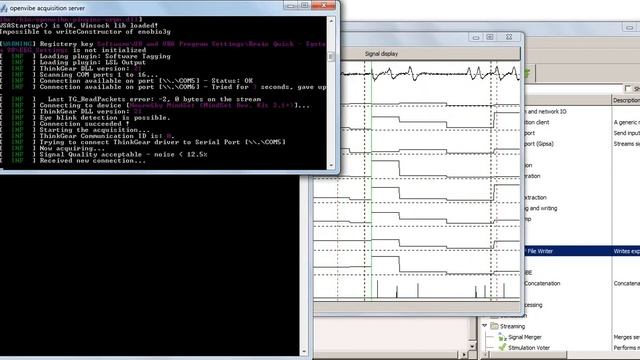Click the openvibe acquisition server title icon
Screen dimensions: 640x360
tap(4, 8)
